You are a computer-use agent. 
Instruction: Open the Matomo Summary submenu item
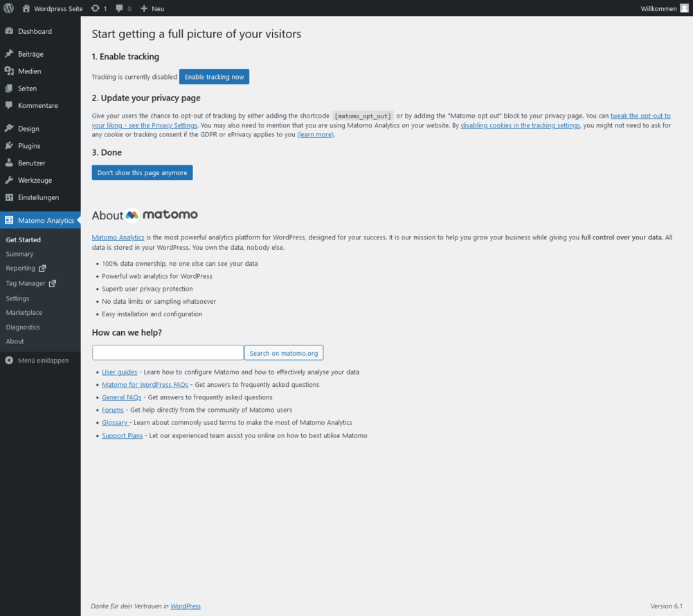coord(19,254)
